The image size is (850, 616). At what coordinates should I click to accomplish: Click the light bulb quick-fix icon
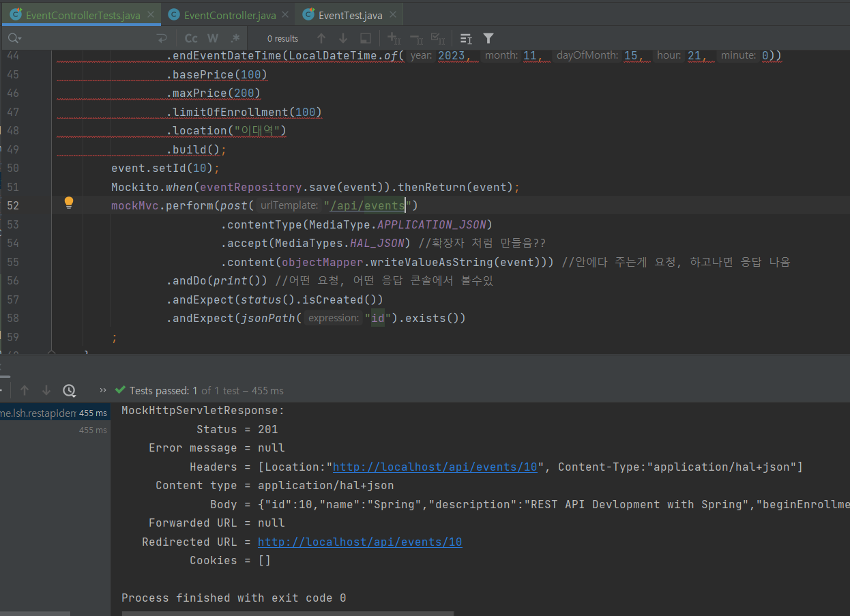click(x=69, y=203)
